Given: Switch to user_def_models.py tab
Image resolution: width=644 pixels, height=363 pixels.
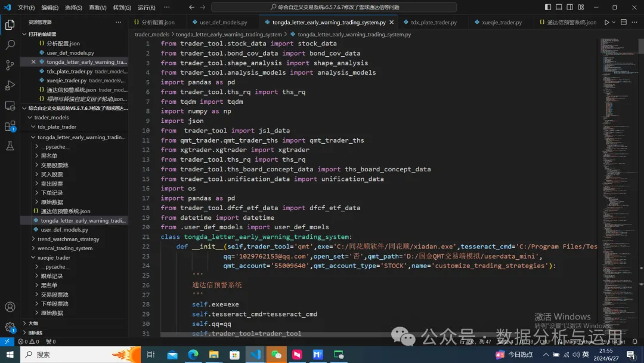Looking at the screenshot, I should (x=223, y=22).
